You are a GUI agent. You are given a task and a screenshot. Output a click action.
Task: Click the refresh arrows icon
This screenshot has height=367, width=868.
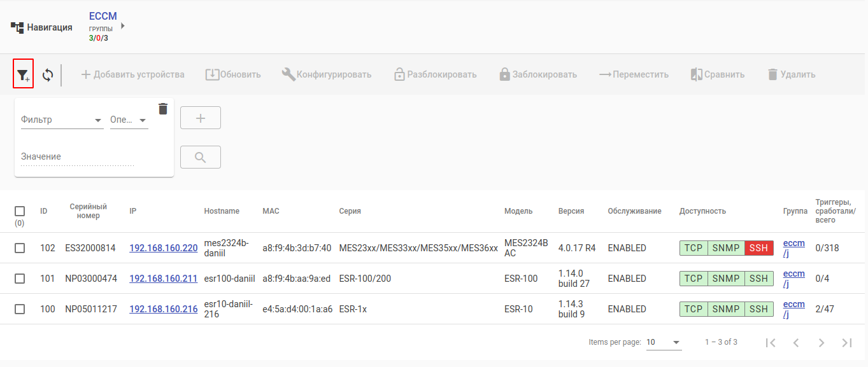(48, 75)
